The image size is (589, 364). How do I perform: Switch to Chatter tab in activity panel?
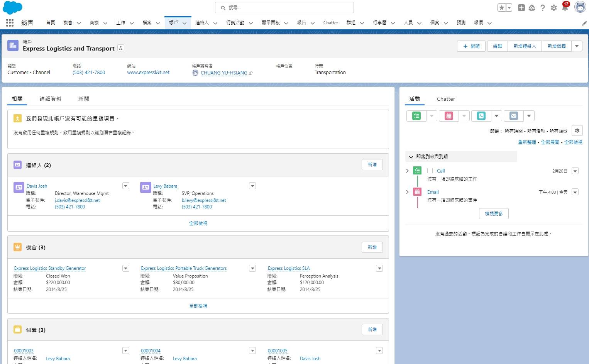click(446, 99)
